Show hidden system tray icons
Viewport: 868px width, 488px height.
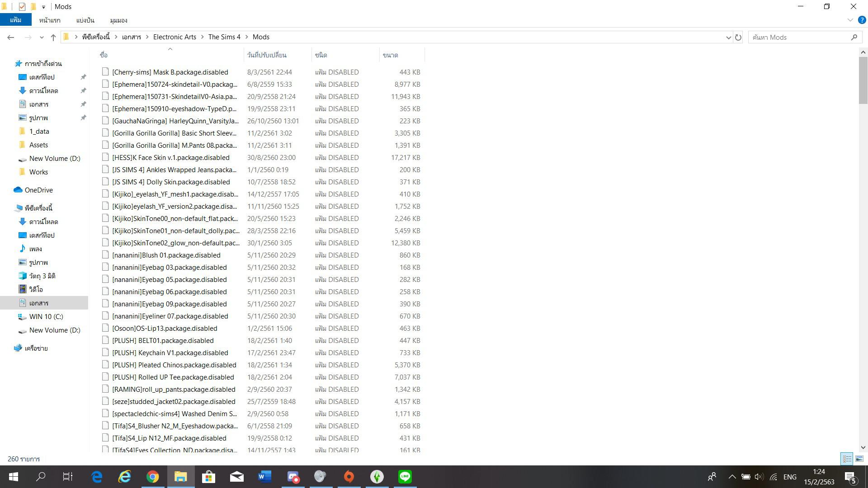click(732, 477)
